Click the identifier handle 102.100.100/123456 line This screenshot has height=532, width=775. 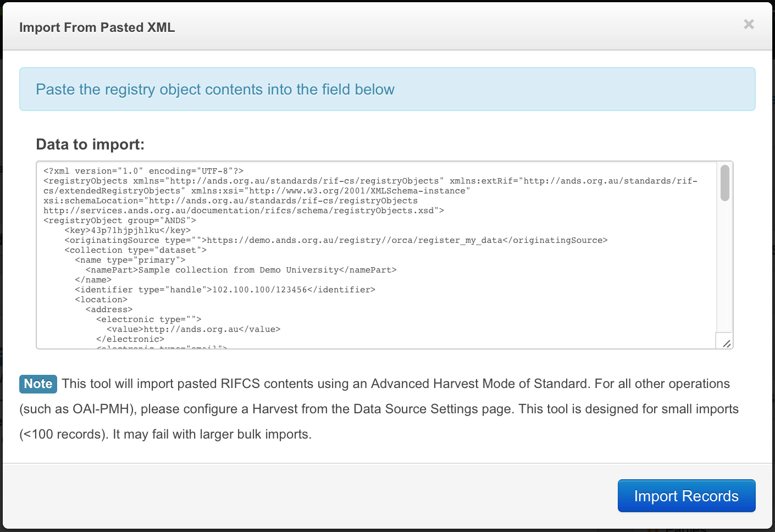pyautogui.click(x=225, y=290)
